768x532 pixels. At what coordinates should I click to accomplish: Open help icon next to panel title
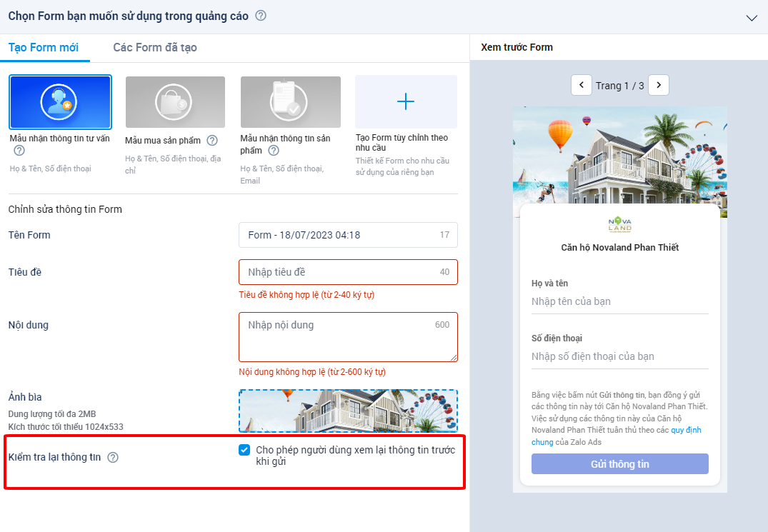[x=261, y=15]
